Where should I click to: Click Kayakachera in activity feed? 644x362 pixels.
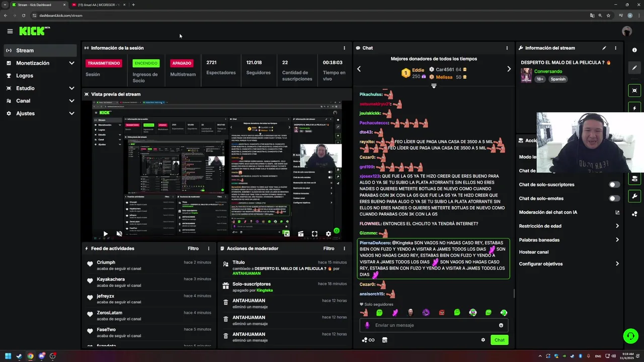[x=111, y=279]
